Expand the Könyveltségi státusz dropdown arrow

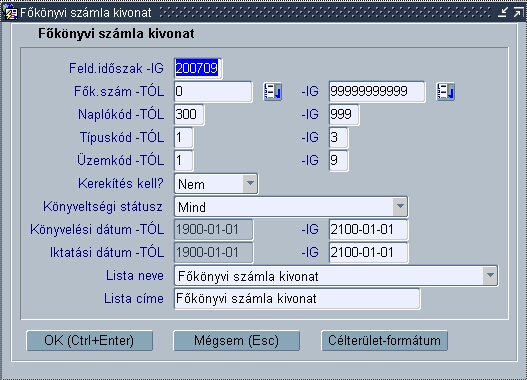coord(400,206)
